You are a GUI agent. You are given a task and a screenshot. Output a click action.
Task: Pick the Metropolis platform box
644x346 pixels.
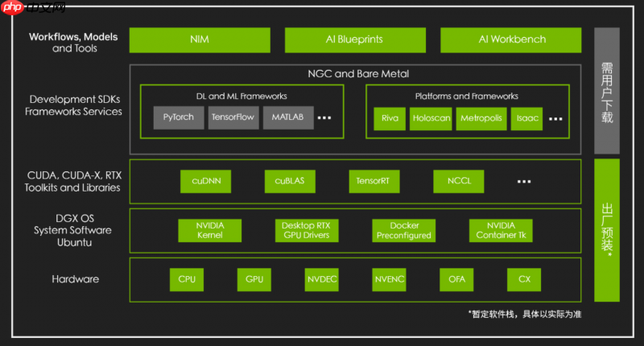pyautogui.click(x=480, y=117)
